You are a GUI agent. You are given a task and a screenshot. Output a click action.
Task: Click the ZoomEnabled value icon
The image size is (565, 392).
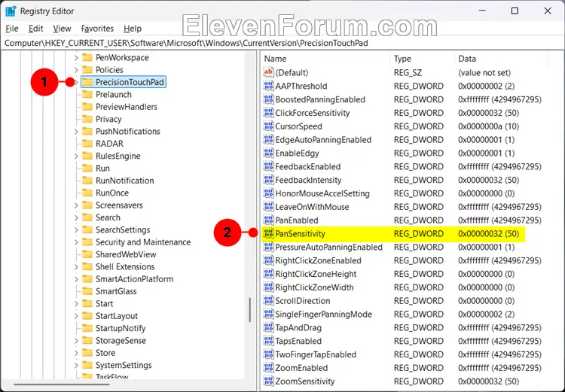click(x=268, y=368)
